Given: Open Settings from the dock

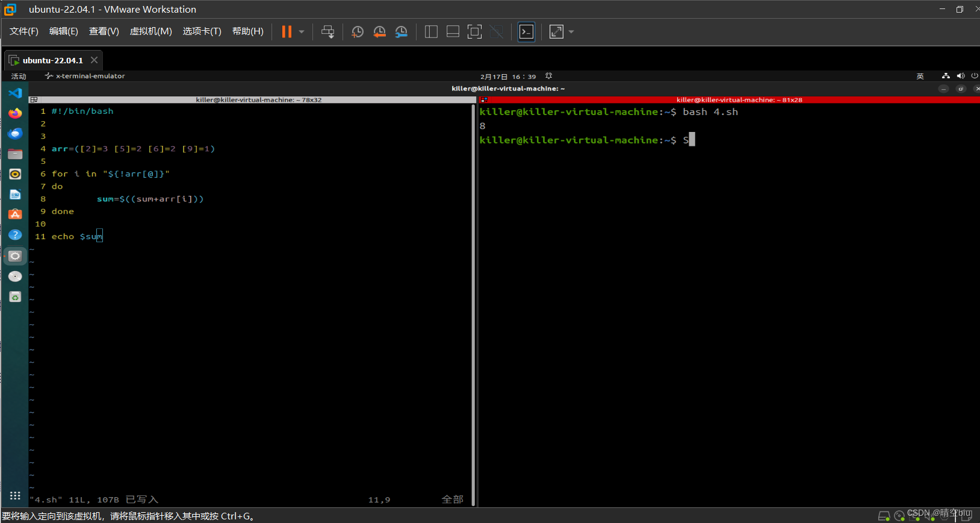Looking at the screenshot, I should pyautogui.click(x=16, y=256).
